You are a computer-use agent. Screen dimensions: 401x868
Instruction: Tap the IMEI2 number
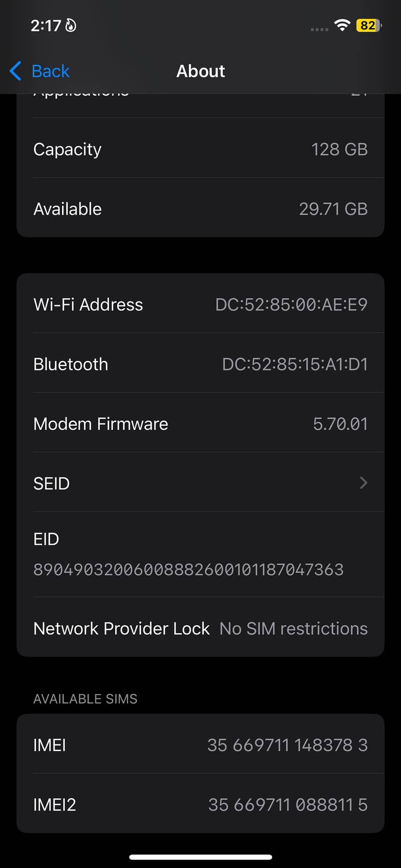click(288, 805)
